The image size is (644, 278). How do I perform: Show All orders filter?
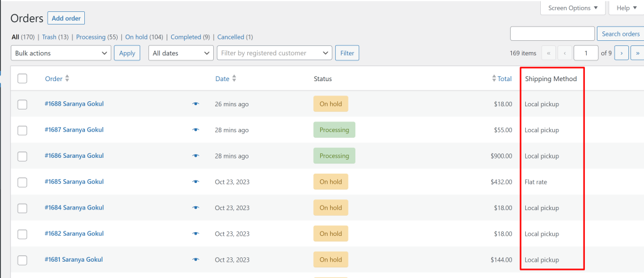[23, 37]
